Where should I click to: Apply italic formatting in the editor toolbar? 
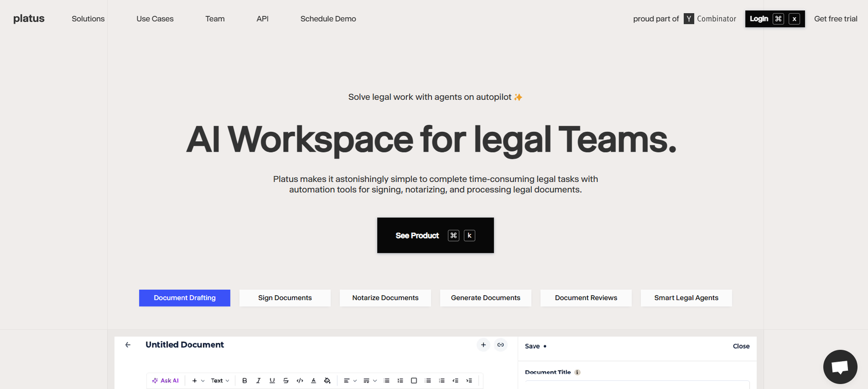[x=258, y=381]
